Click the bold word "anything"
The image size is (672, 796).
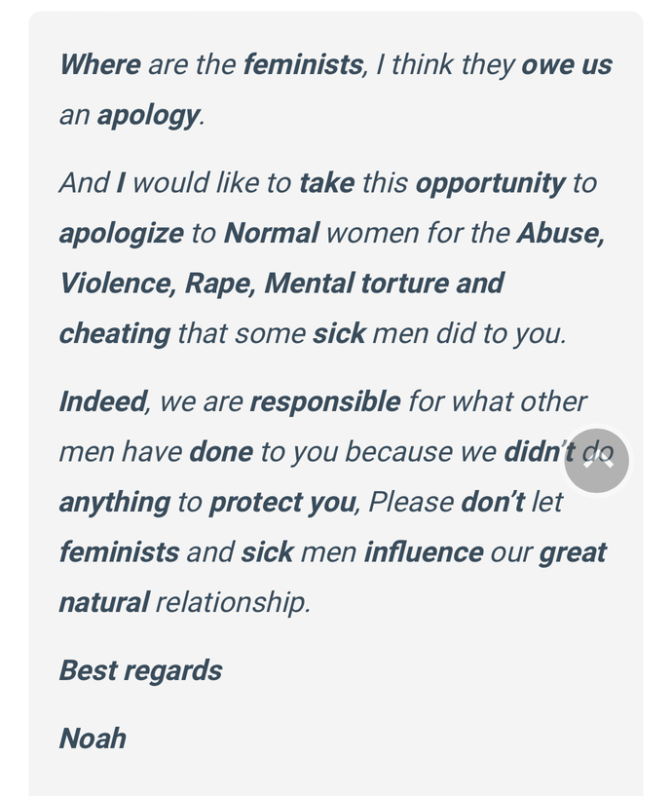click(115, 503)
